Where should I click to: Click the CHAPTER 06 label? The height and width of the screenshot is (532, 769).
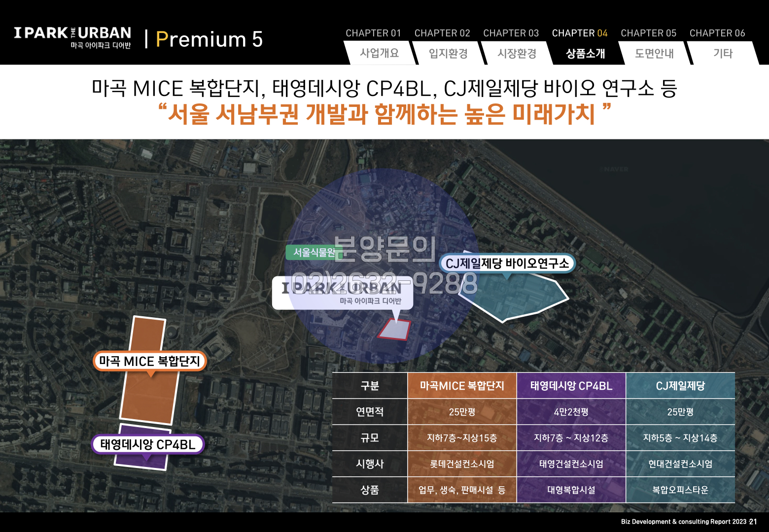717,33
